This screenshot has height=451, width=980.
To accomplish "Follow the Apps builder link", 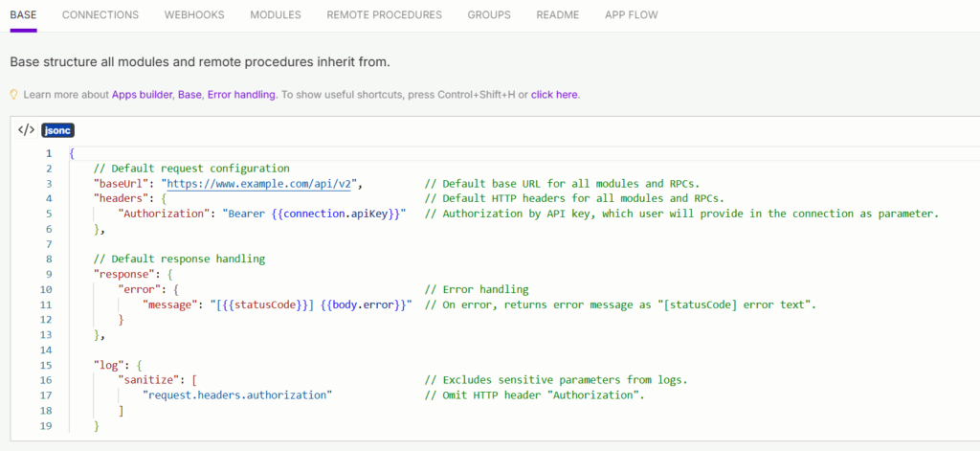I will click(x=143, y=95).
